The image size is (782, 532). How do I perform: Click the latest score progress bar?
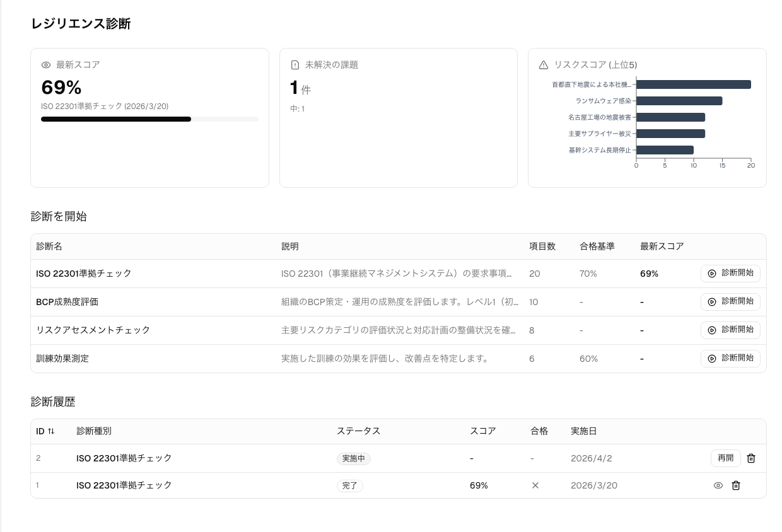(149, 119)
